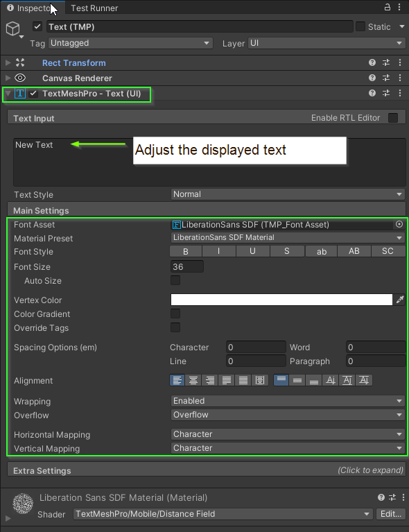Click the Font Size input field
Screen dimensions: 409x532
(187, 266)
